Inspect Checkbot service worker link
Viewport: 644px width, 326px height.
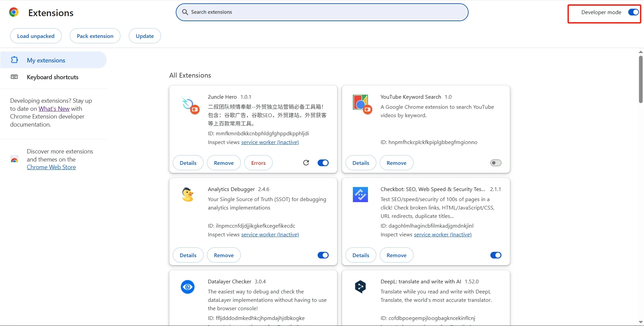pos(443,235)
